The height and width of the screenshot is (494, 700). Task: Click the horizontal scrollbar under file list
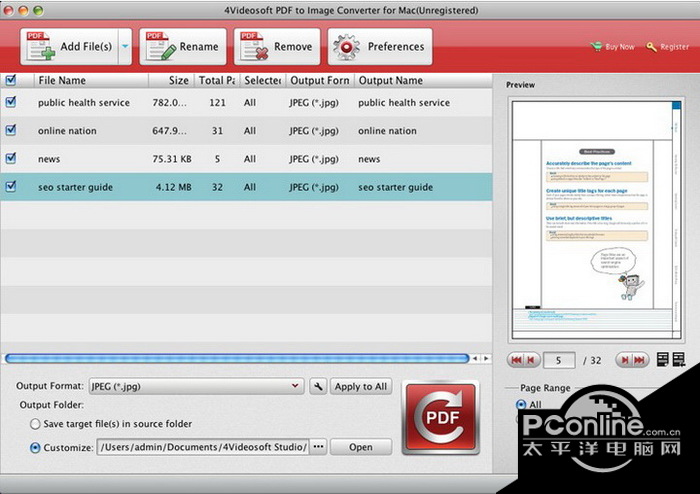(x=237, y=358)
